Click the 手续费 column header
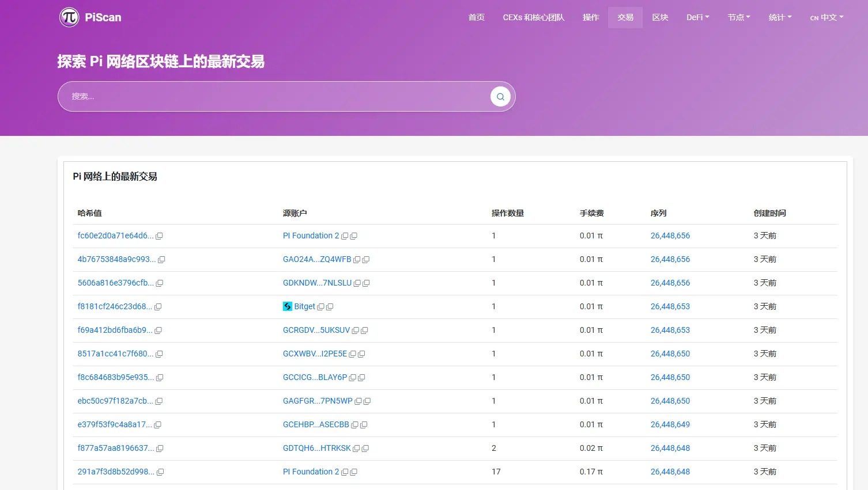Screen dimensions: 868x490 [x=592, y=213]
